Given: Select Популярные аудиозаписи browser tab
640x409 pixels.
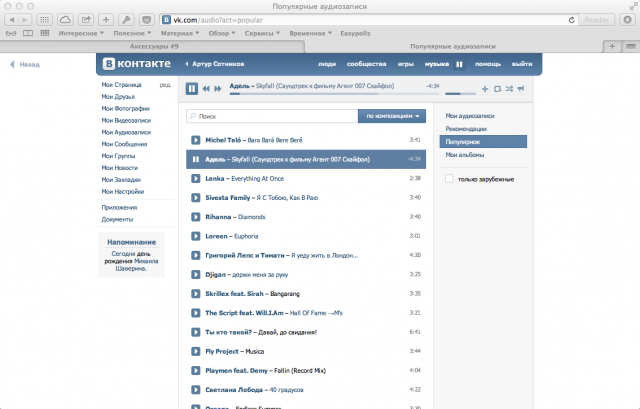Looking at the screenshot, I should [453, 47].
